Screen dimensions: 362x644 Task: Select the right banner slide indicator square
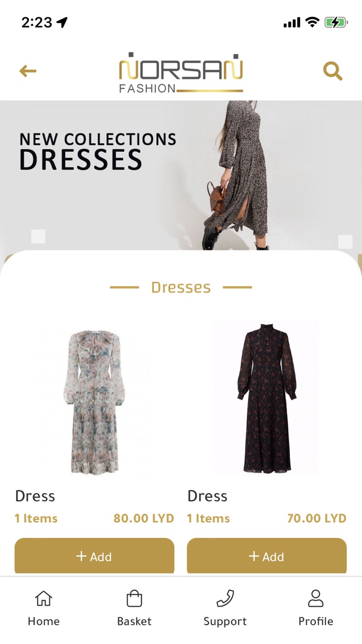345,242
